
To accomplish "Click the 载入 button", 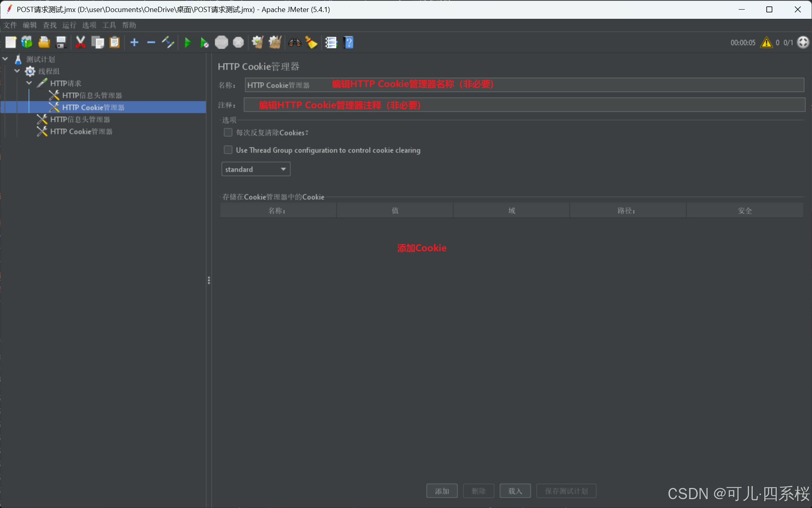I will coord(515,491).
